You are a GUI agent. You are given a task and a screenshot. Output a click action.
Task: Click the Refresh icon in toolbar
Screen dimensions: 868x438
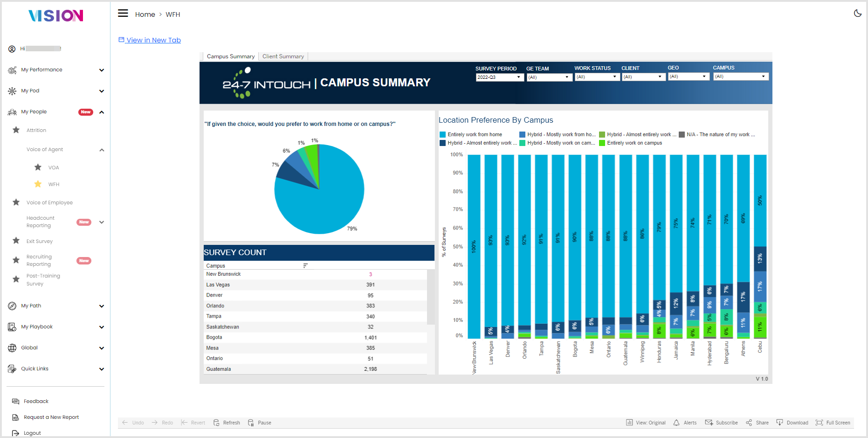pos(216,423)
